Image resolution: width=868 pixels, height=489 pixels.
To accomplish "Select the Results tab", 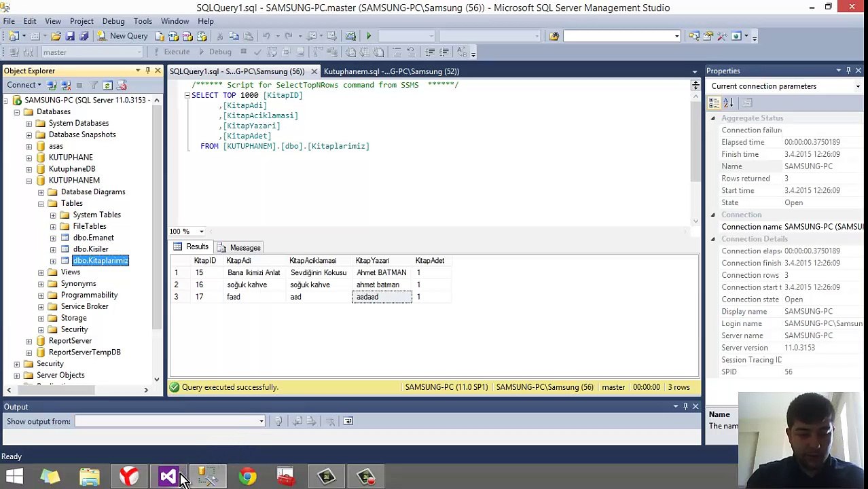I will (191, 247).
